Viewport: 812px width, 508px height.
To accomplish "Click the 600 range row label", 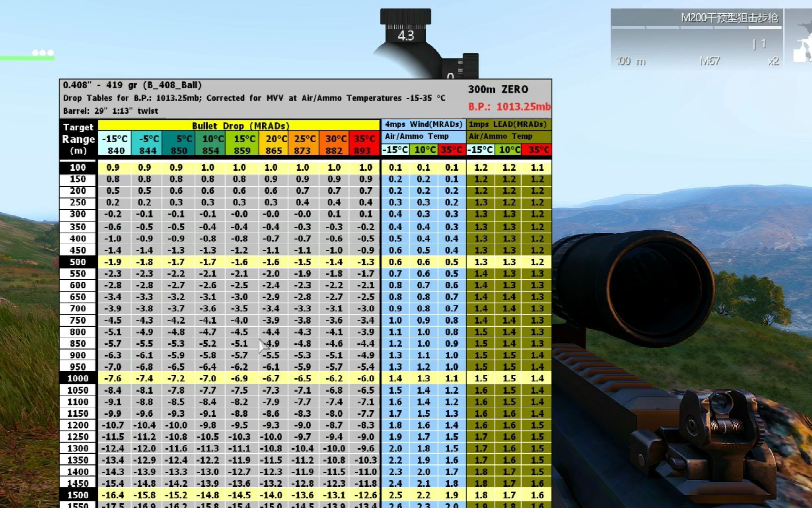I will (x=78, y=286).
